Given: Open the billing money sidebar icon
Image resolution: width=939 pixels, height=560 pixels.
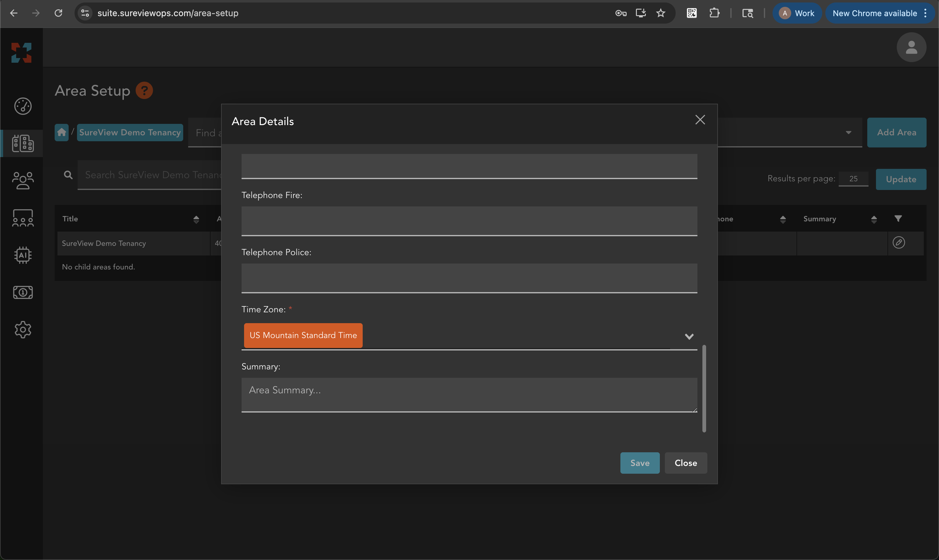Looking at the screenshot, I should tap(23, 292).
